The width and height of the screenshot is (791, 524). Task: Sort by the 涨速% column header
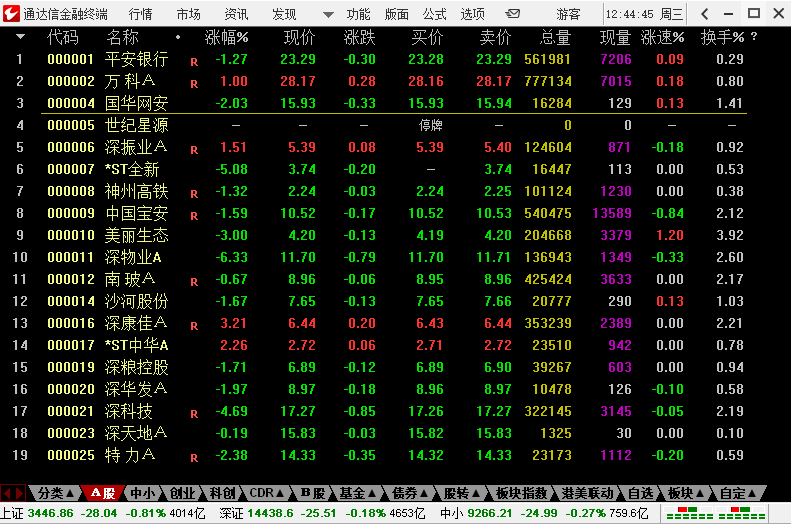pyautogui.click(x=662, y=37)
